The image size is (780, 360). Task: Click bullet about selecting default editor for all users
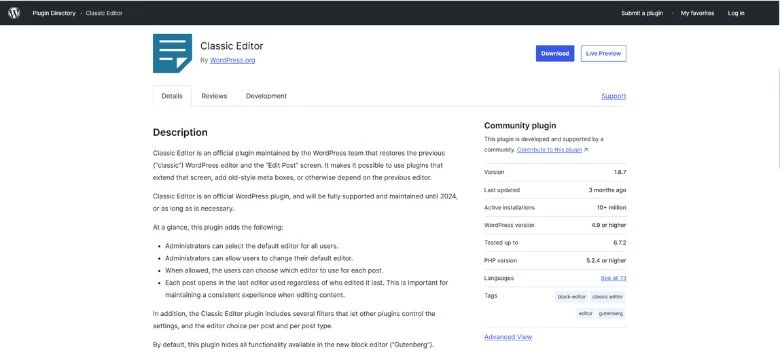point(252,246)
